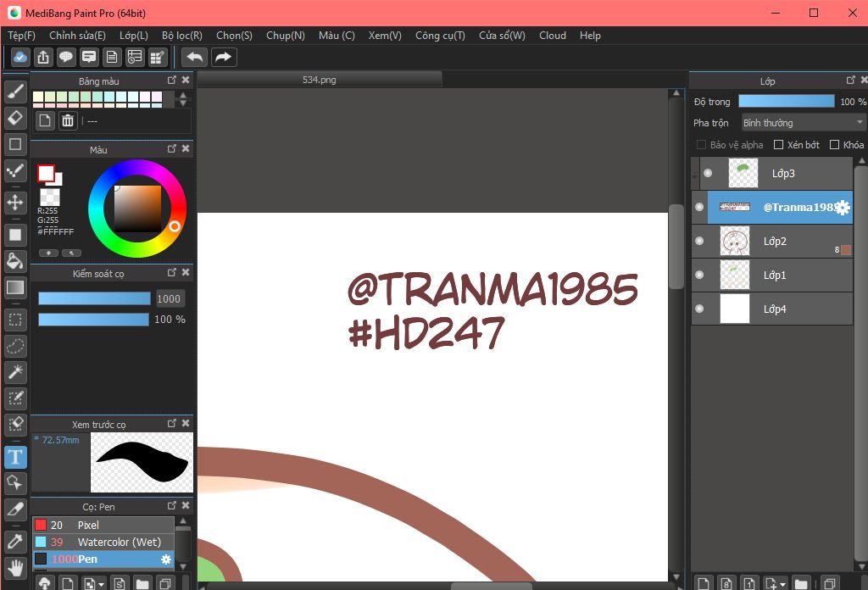Open add-brush dropdown in brush panel
This screenshot has width=868, height=590.
[x=101, y=584]
